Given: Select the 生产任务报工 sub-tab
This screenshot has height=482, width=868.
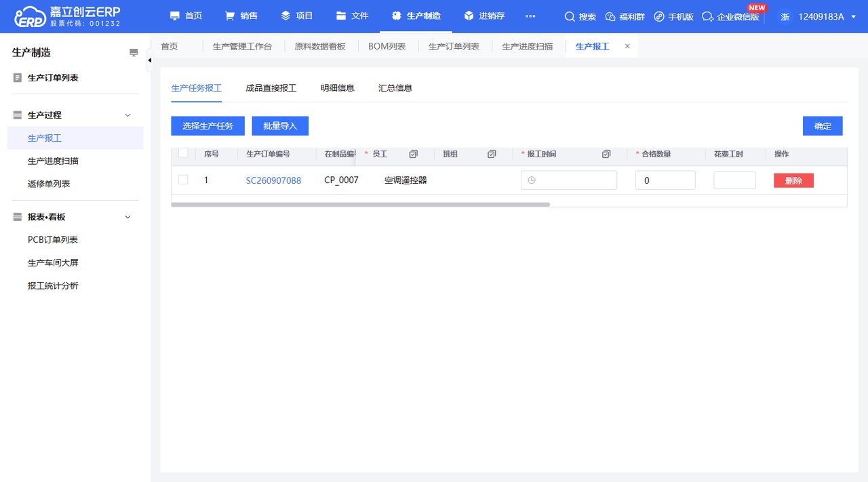Looking at the screenshot, I should (x=197, y=88).
